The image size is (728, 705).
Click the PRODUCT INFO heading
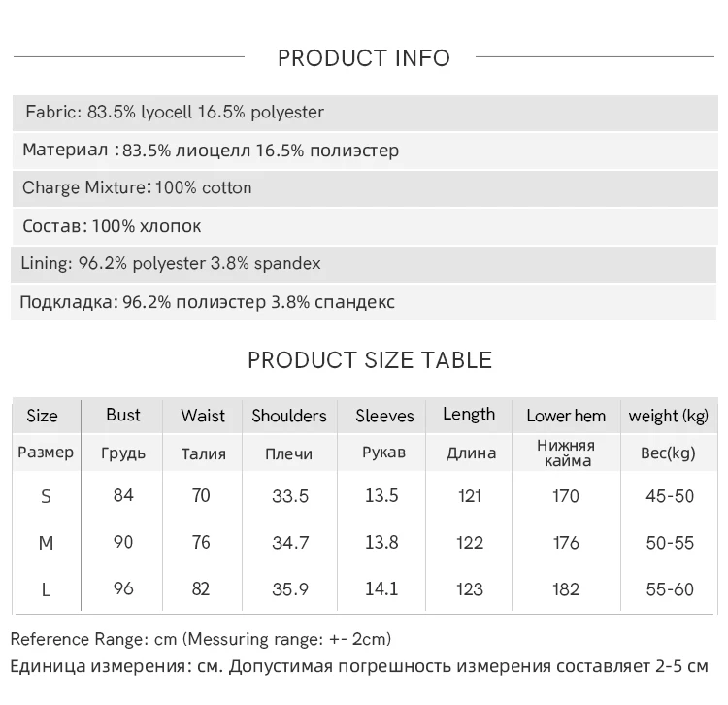pos(364,58)
